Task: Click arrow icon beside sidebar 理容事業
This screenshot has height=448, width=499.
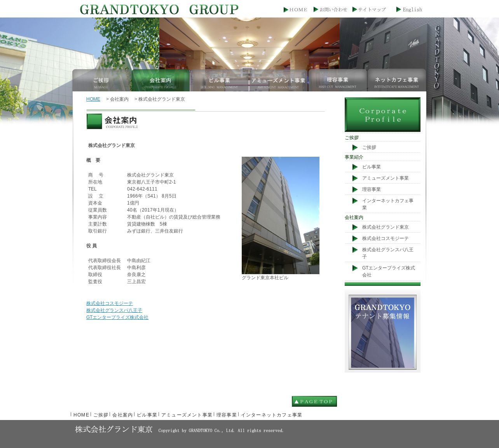Action: 355,189
